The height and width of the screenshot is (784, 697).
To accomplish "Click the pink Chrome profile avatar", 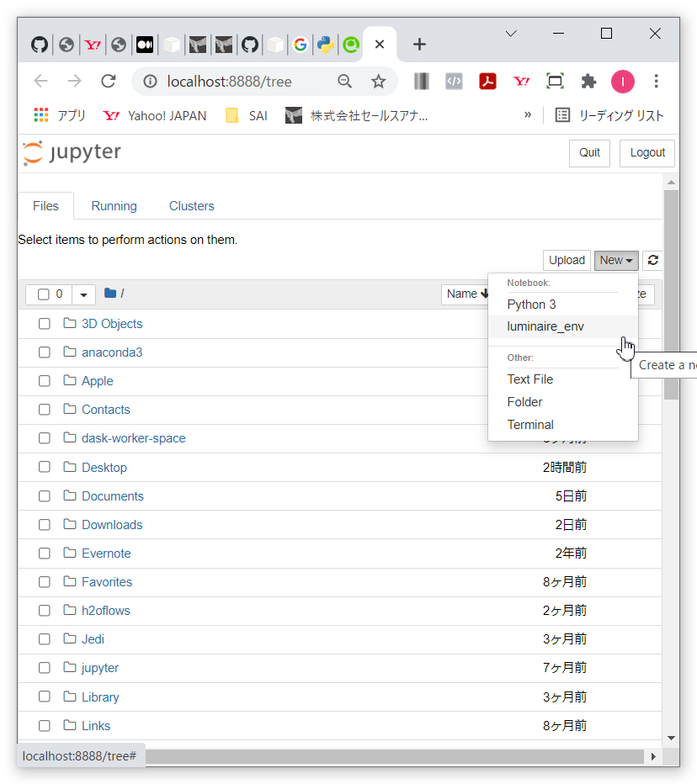I will (x=623, y=81).
